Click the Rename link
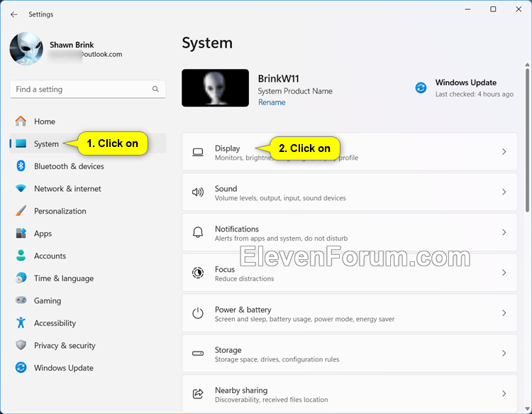532x414 pixels. (272, 102)
